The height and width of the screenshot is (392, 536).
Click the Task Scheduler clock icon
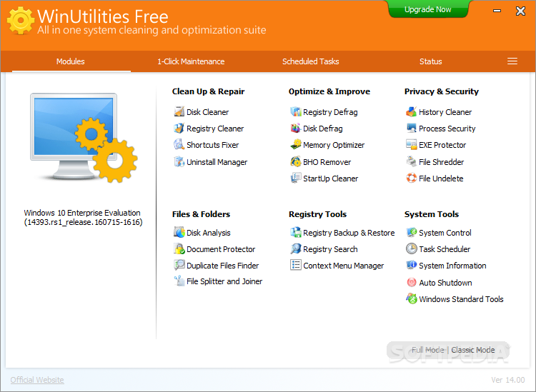click(412, 248)
